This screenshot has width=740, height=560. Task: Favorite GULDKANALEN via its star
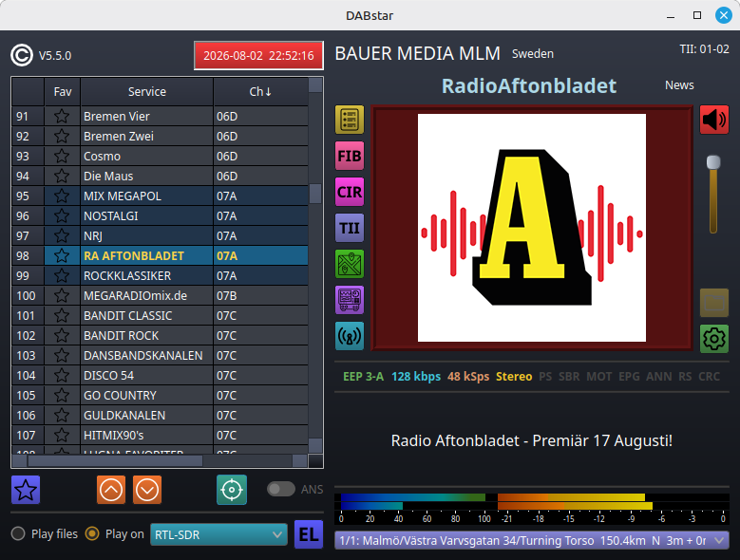(62, 415)
